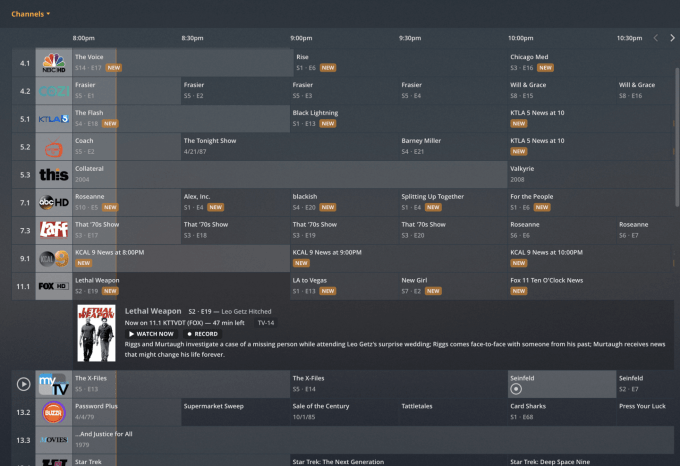The width and height of the screenshot is (680, 466).
Task: Select Chicago Med S3 E16 program
Action: tap(590, 62)
